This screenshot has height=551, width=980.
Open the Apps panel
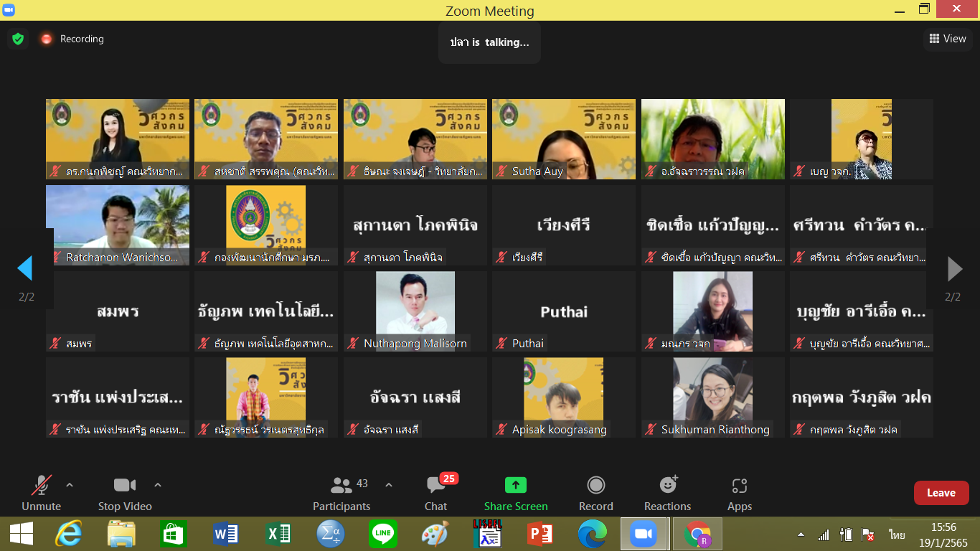(740, 494)
